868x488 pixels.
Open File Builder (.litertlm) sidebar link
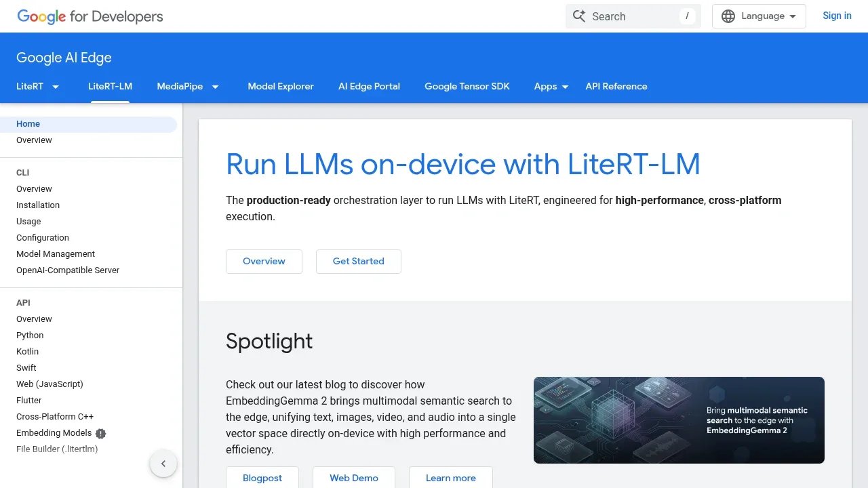[57, 449]
